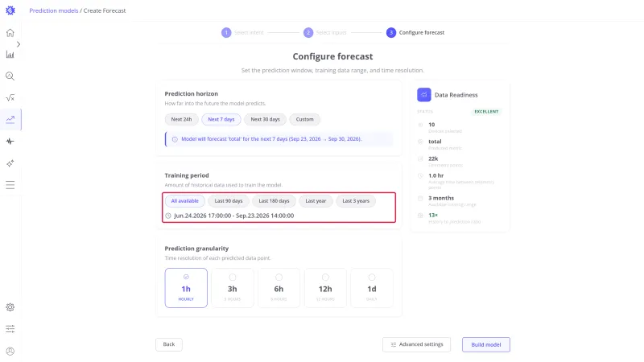
Task: Click the app logo icon
Action: coord(10,10)
